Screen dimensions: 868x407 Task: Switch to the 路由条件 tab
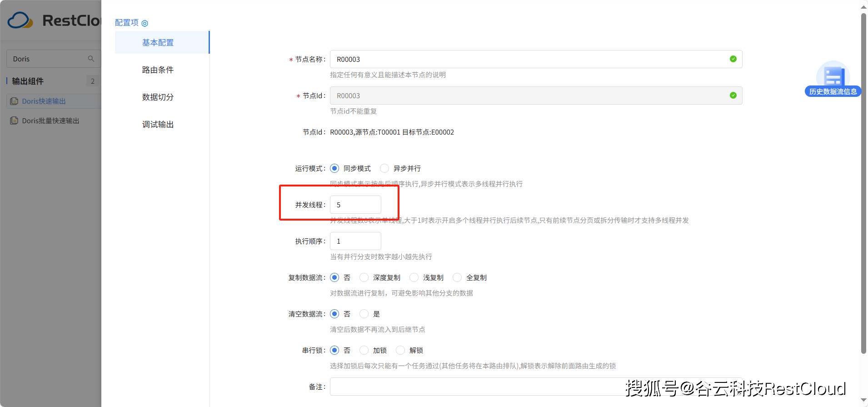click(158, 70)
